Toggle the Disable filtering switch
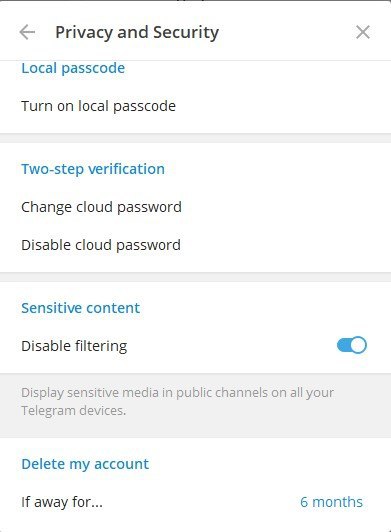Screen dimensions: 391x532 tap(352, 345)
